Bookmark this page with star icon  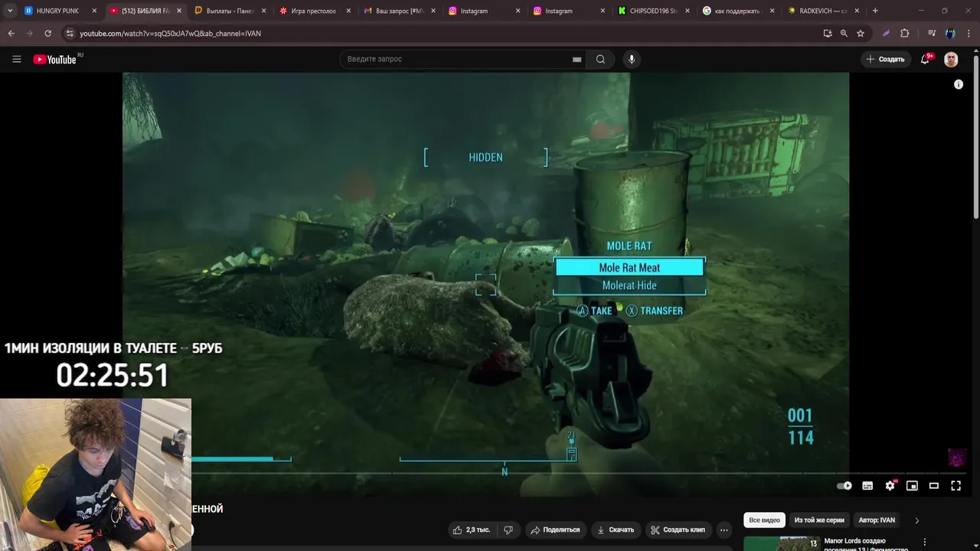(861, 34)
